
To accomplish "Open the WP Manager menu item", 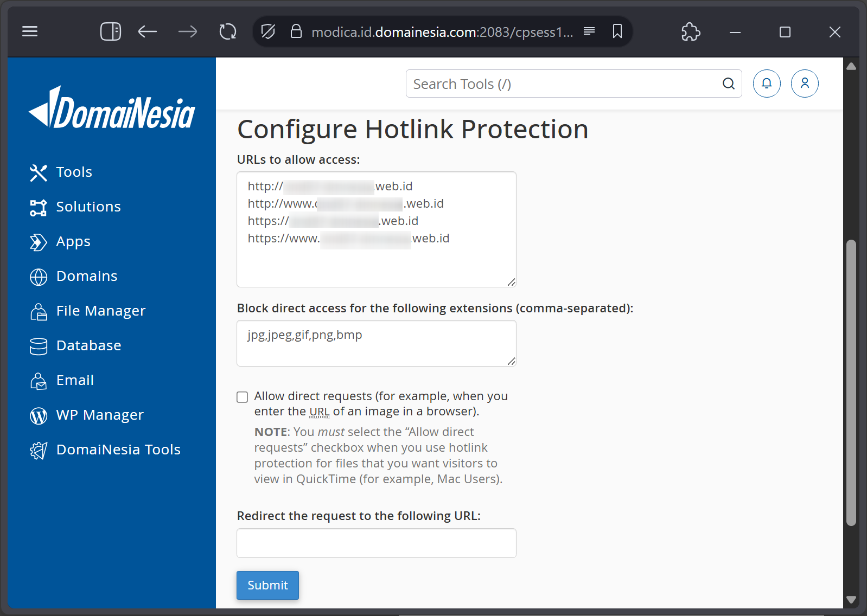I will coord(100,415).
